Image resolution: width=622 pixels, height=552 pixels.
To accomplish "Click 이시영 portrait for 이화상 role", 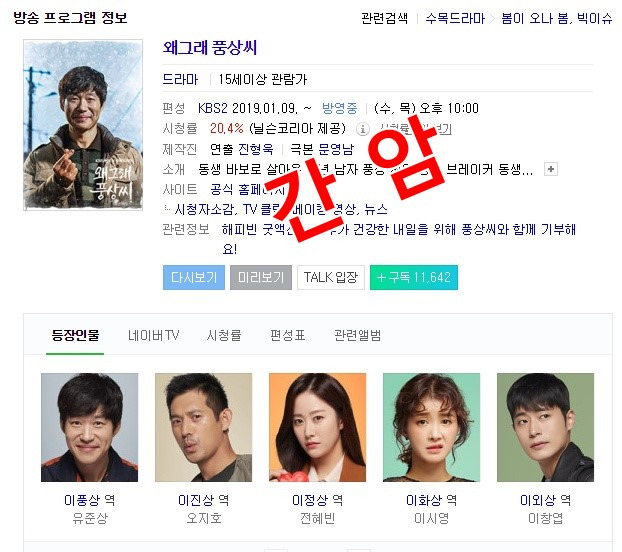I will pos(432,427).
